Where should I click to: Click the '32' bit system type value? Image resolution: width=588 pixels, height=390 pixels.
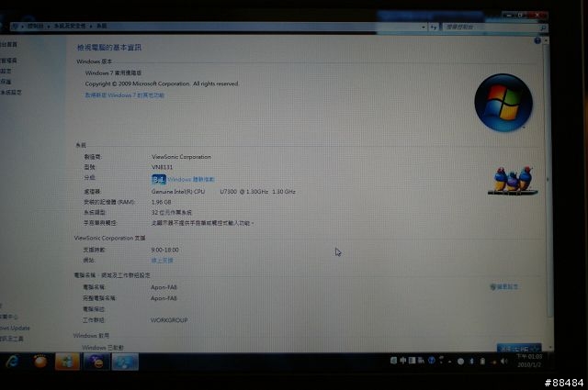172,212
